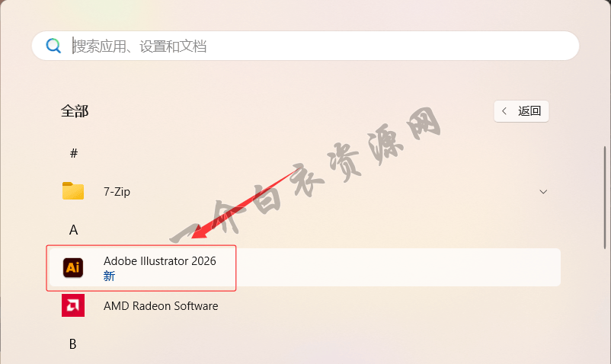
Task: Open the B letter index header
Action: [73, 344]
